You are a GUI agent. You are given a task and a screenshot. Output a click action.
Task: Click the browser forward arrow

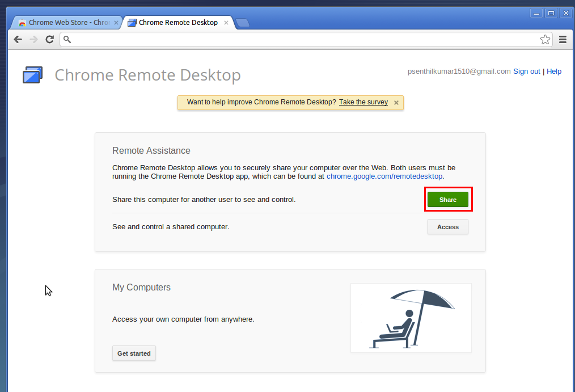[33, 39]
